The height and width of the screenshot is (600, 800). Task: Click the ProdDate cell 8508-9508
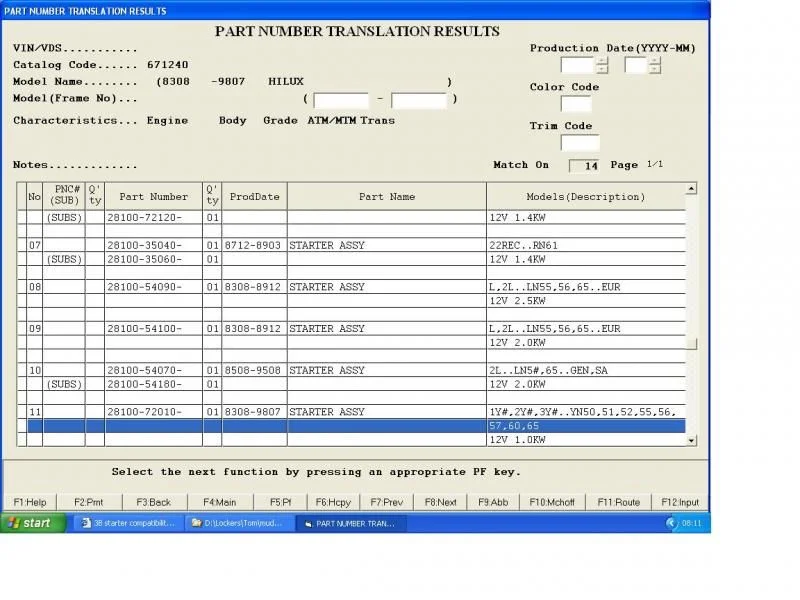pos(253,370)
